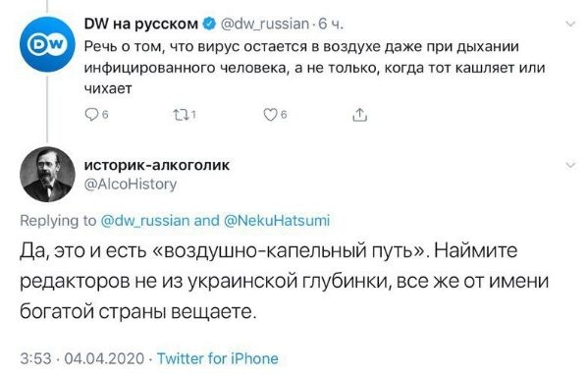Click the историк-алкоголик display name

(x=157, y=165)
